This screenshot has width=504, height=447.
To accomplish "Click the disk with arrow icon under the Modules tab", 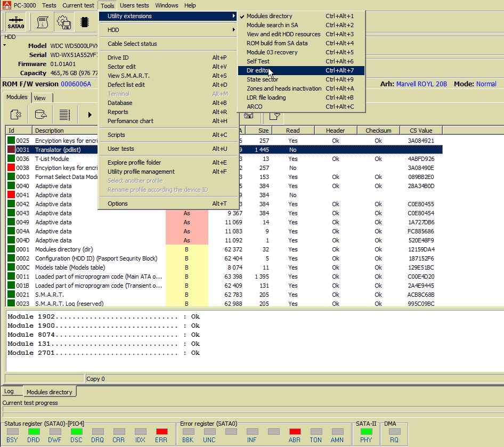I will tap(40, 115).
